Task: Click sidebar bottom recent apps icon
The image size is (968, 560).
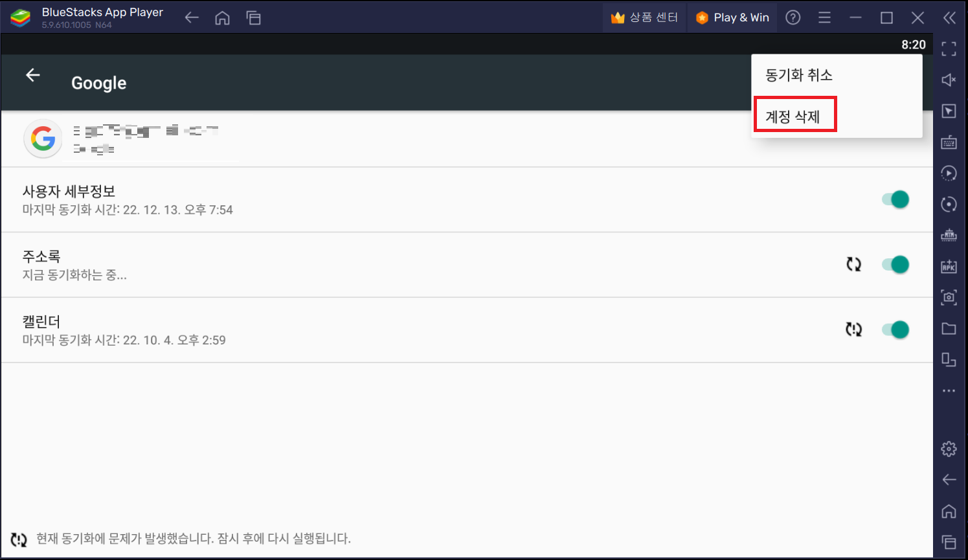Action: 949,542
